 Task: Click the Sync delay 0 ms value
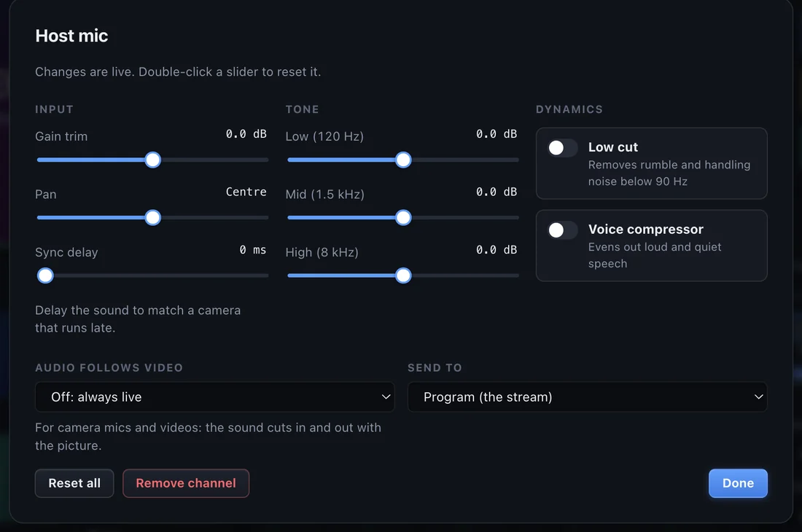[253, 250]
